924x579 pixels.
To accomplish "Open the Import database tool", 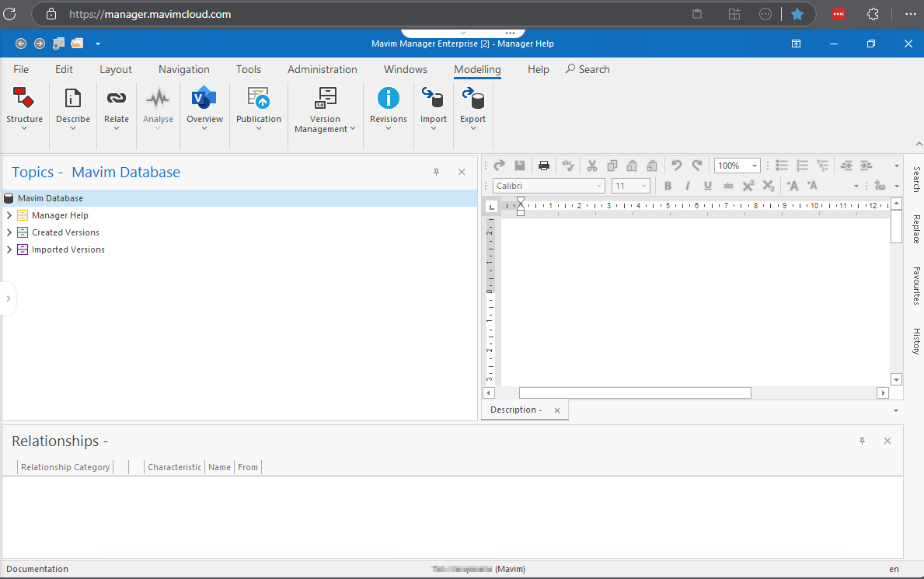I will point(434,107).
